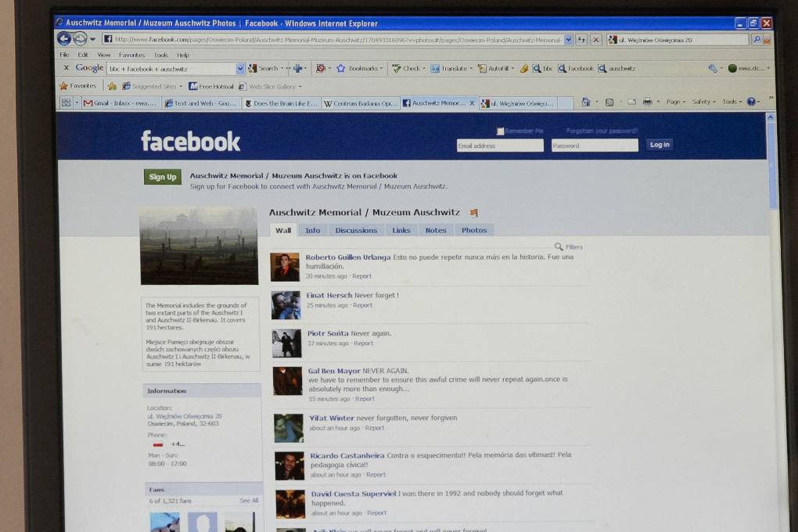
Task: Click the blue plus share icon in Google Toolbar
Action: pyautogui.click(x=298, y=68)
